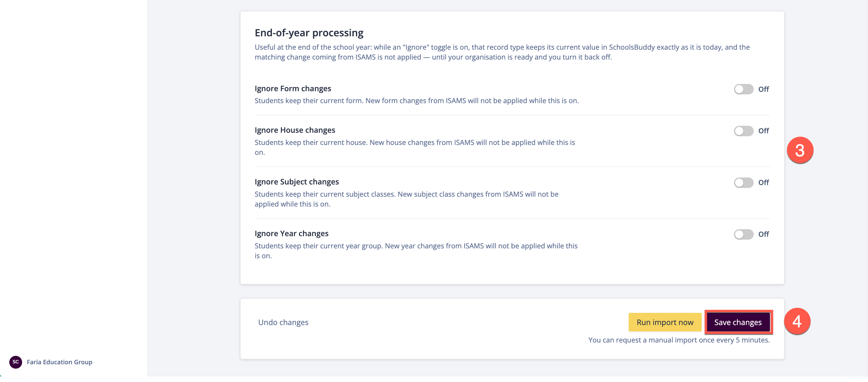The width and height of the screenshot is (868, 382).
Task: Click the manual import every 5 minutes note
Action: (x=679, y=340)
